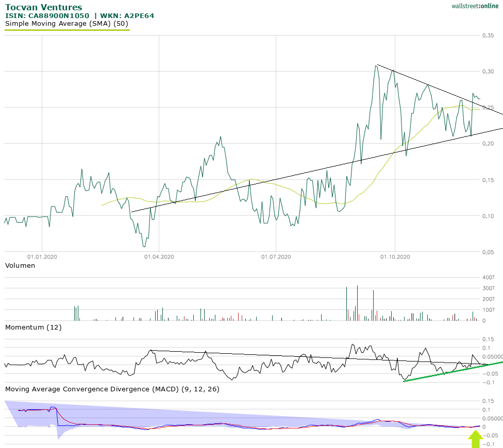This screenshot has width=503, height=448.
Task: Click the 01.01.2020 date label
Action: (x=42, y=256)
